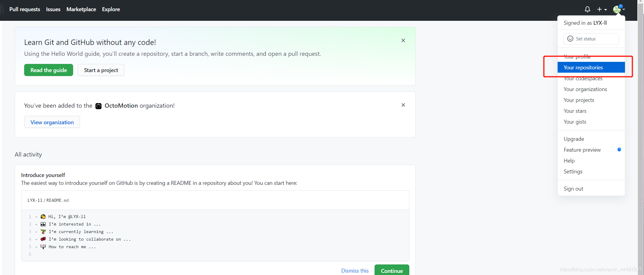Close the Learn Git and GitHub banner

pyautogui.click(x=403, y=40)
